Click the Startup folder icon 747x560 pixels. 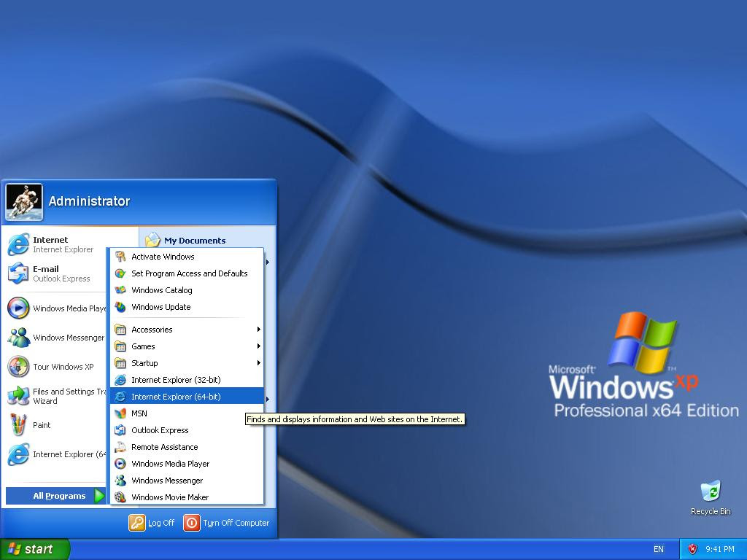click(120, 363)
